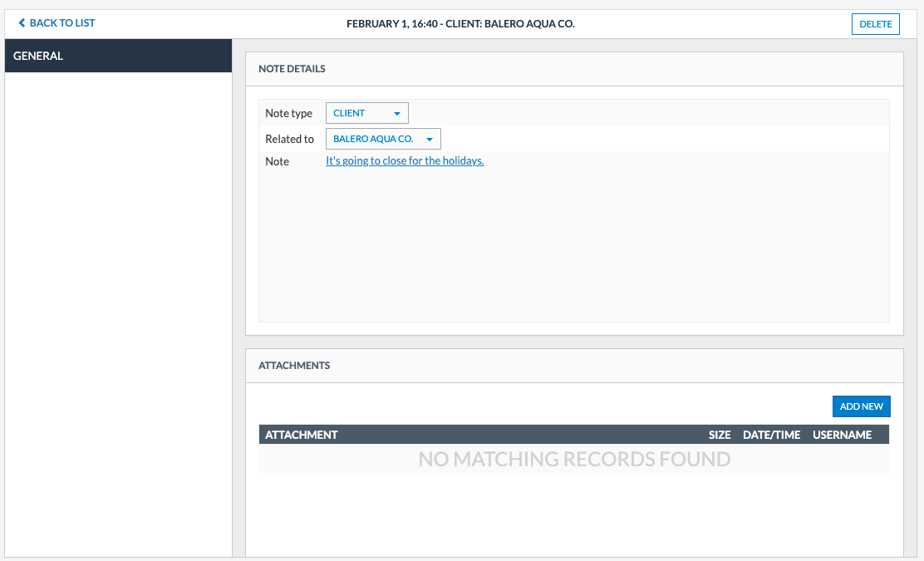Screen dimensions: 924x561
Task: Sort by USERNAME column header
Action: 842,435
